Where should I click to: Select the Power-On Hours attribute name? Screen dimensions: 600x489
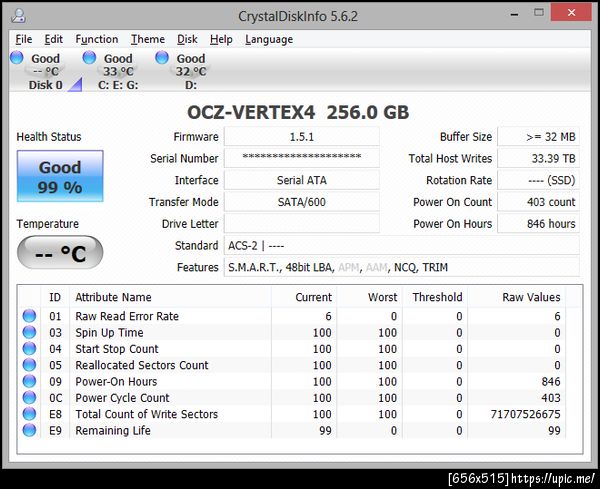[x=116, y=381]
